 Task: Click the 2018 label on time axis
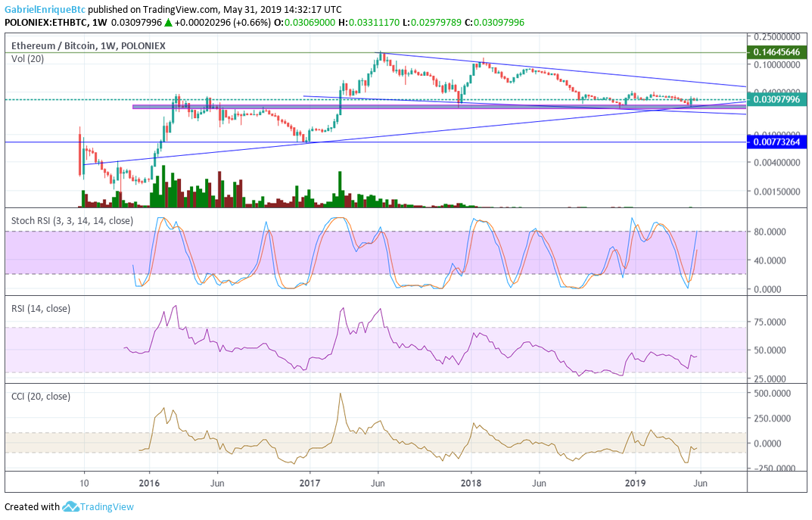(x=471, y=483)
